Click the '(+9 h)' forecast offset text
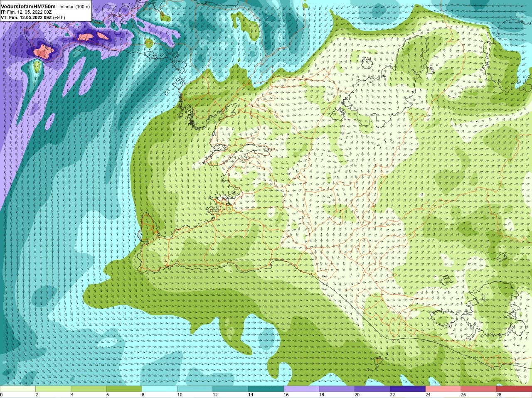Image resolution: width=532 pixels, height=398 pixels. pyautogui.click(x=59, y=18)
